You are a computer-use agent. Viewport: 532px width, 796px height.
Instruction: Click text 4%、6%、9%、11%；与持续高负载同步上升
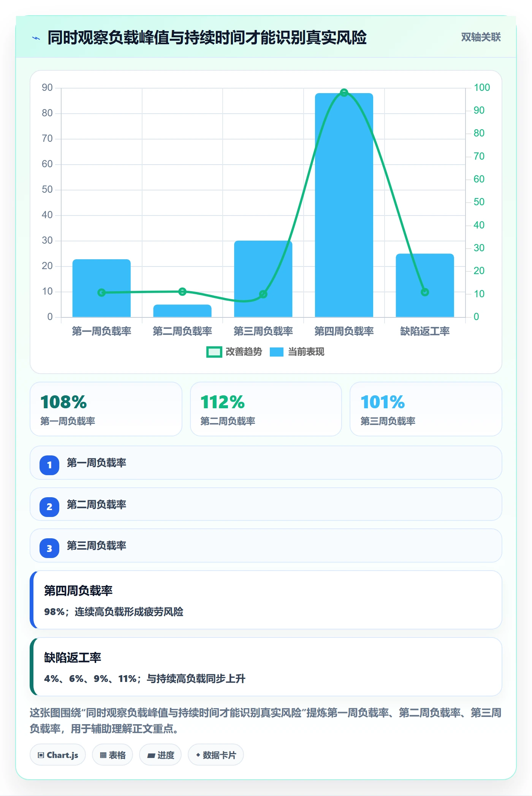(145, 679)
